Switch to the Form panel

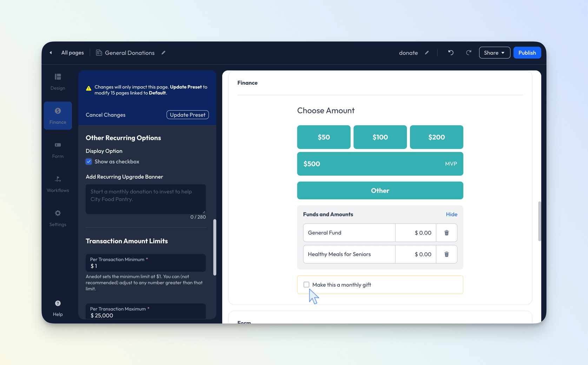[58, 150]
